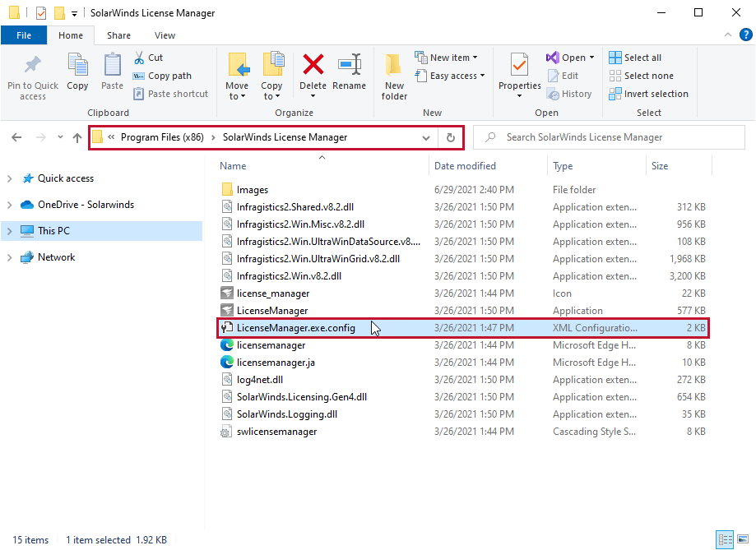Open the New item dropdown

pyautogui.click(x=447, y=58)
